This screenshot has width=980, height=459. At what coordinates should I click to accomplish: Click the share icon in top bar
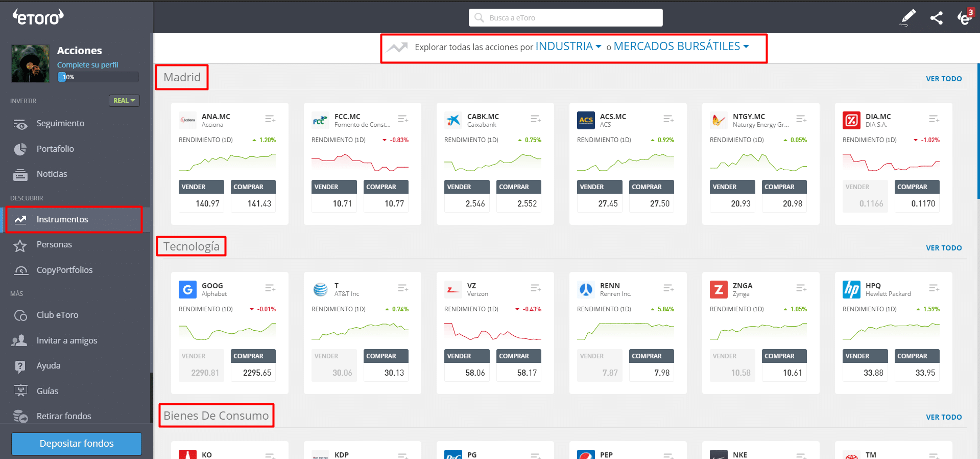936,18
